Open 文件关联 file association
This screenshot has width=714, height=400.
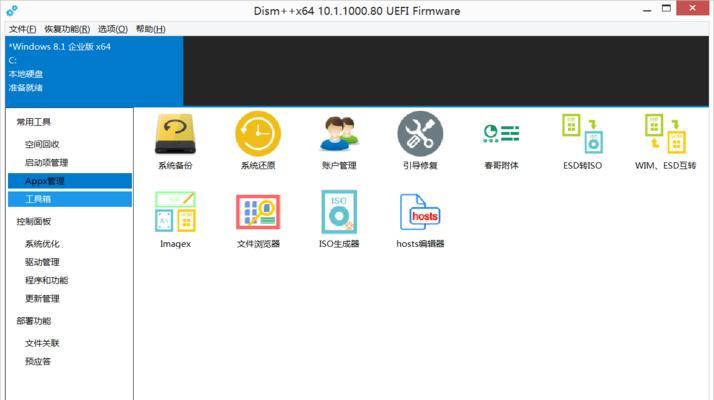[42, 343]
